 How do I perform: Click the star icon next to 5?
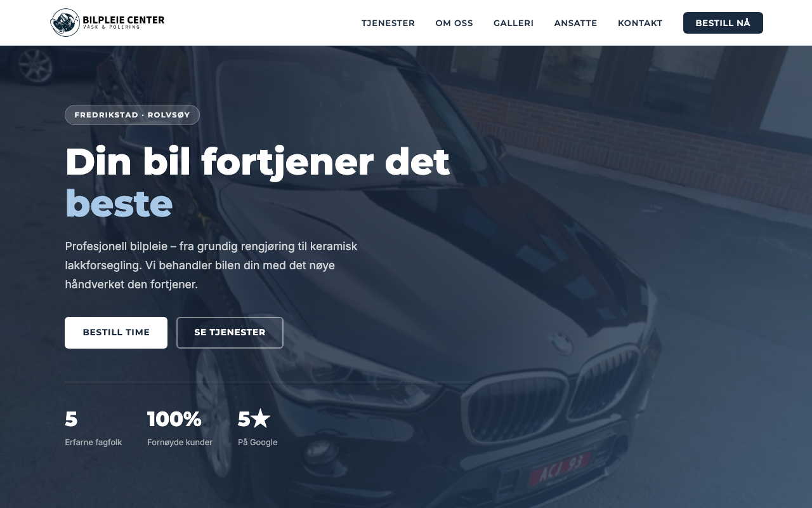[x=261, y=418]
